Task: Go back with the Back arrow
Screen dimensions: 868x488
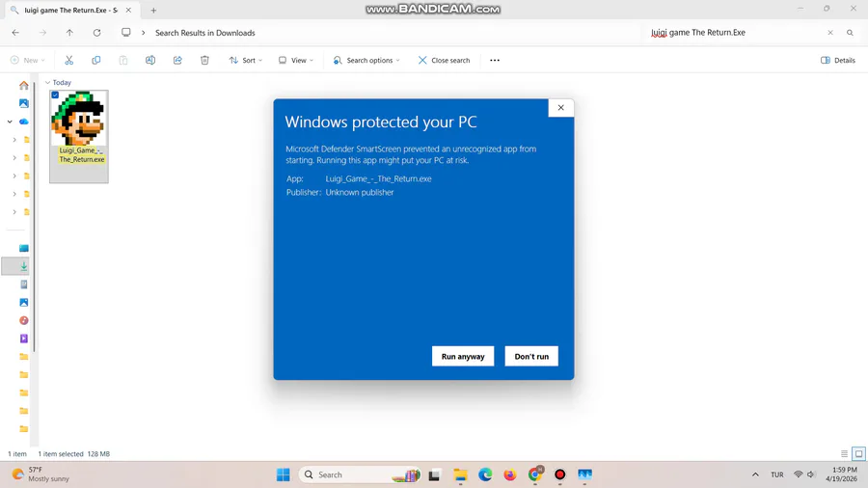Action: (15, 33)
